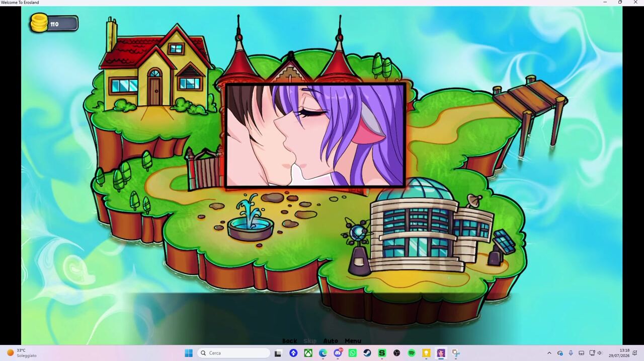Screen dimensions: 644x361
Task: Launch Microsoft Edge from taskbar
Action: (323, 353)
